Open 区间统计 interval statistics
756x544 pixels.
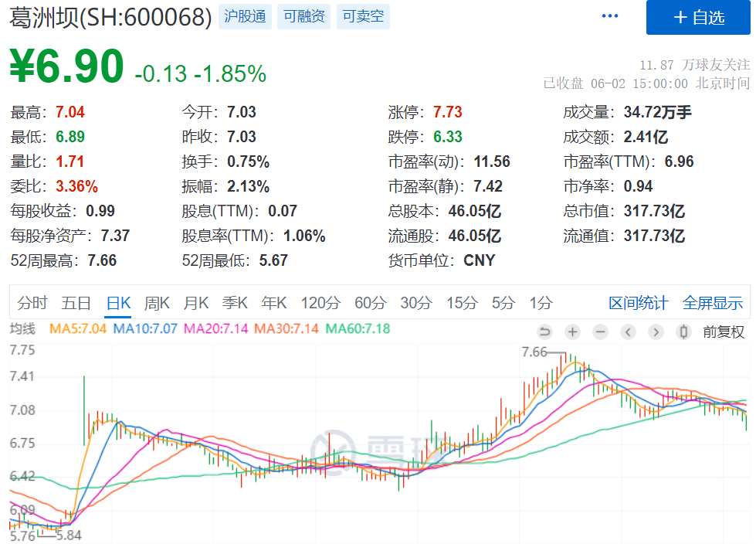638,304
